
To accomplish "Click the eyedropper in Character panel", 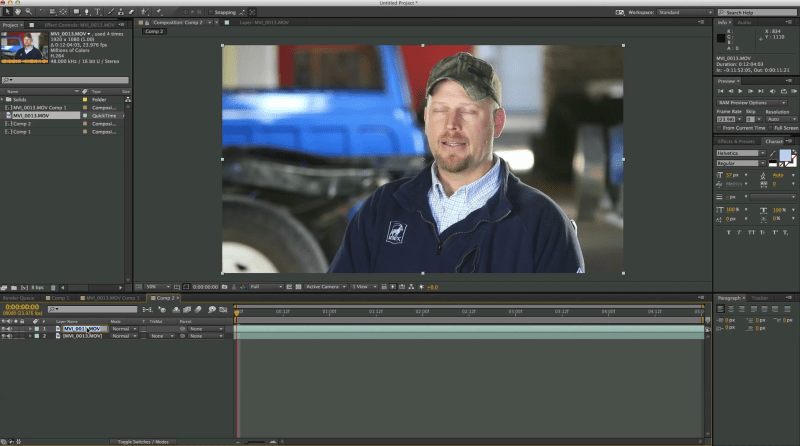I will click(x=773, y=153).
